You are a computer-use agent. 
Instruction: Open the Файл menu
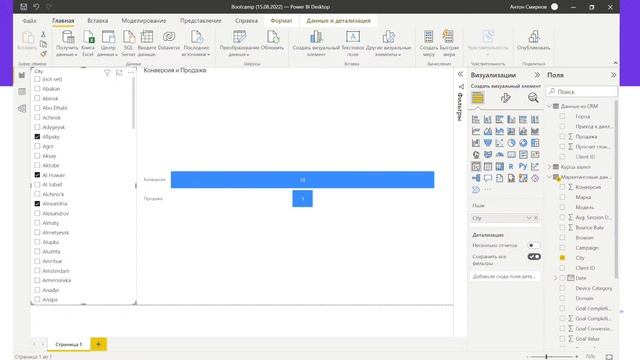(x=29, y=20)
